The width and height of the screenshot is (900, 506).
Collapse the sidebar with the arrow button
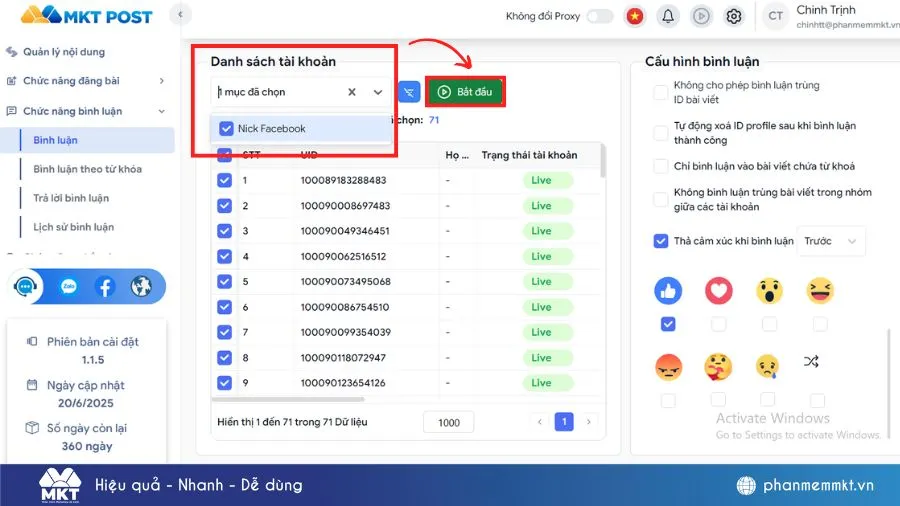pos(180,14)
